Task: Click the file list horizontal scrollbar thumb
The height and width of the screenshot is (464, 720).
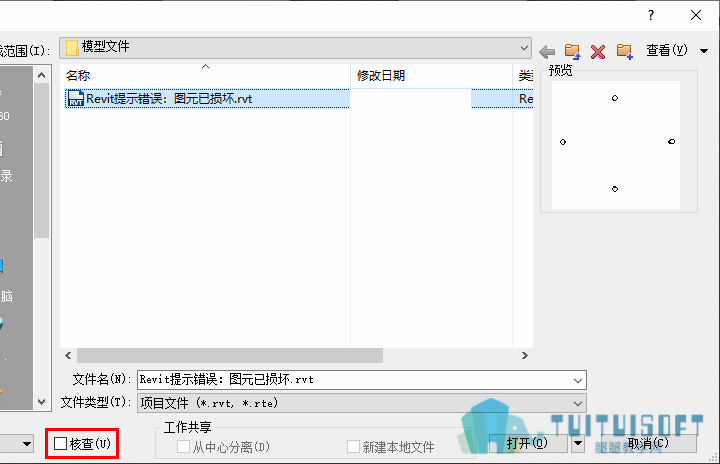Action: click(x=230, y=356)
